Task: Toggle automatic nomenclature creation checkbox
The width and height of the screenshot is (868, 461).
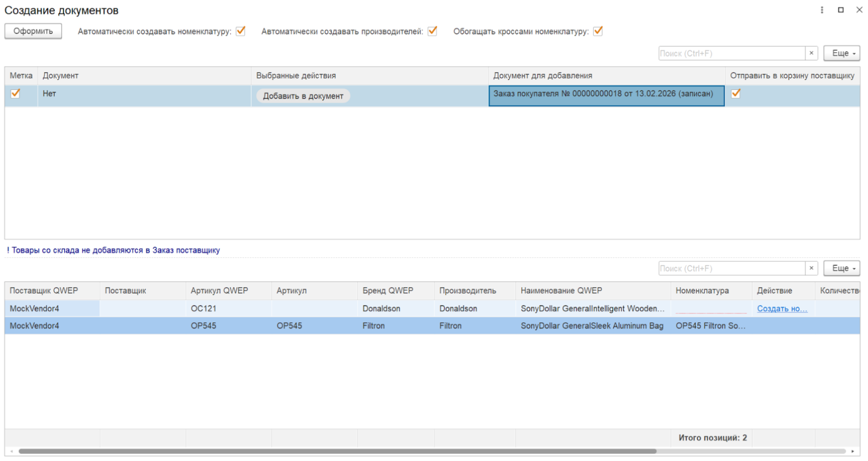Action: pos(241,31)
